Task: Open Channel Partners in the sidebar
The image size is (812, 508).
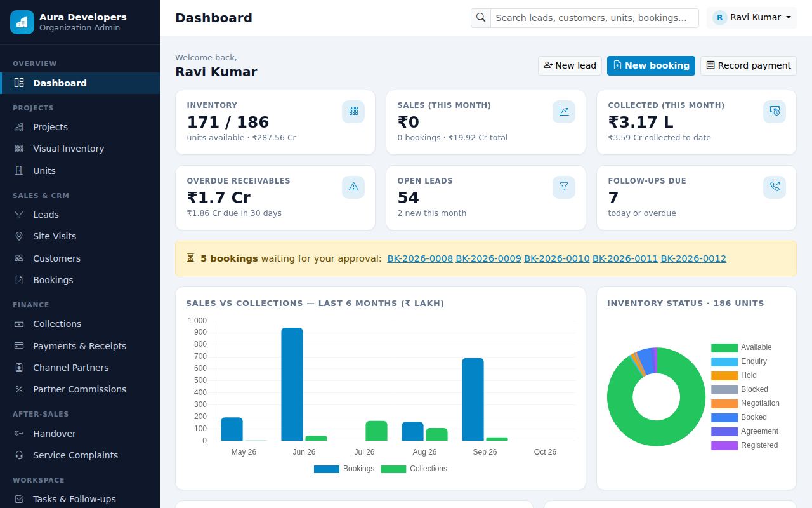Action: coord(80,368)
